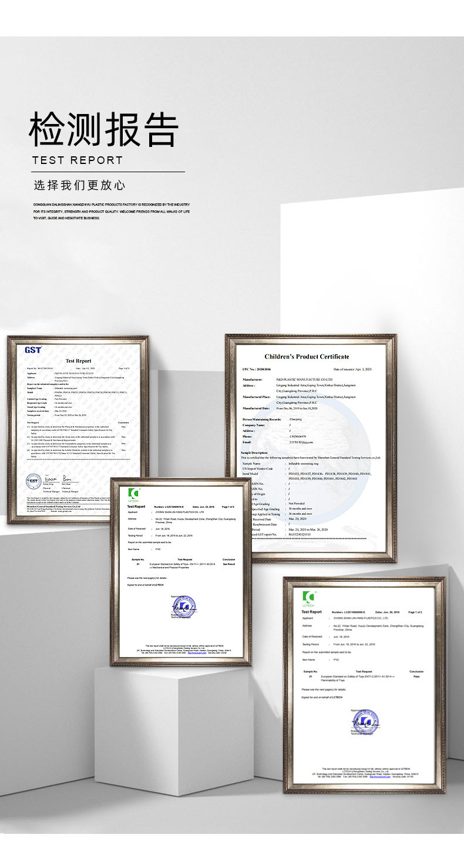Click the "See Result" conclusion on the LCTECH report
This screenshot has width=464, height=868.
pyautogui.click(x=229, y=564)
